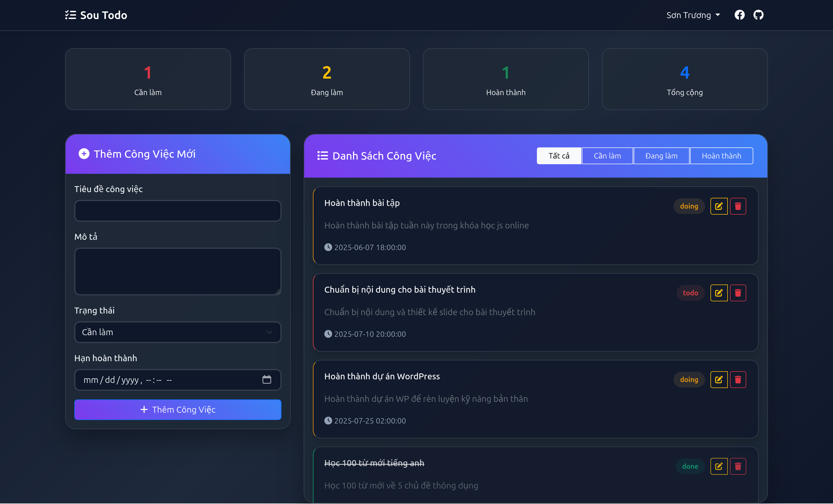The width and height of the screenshot is (833, 504).
Task: Click the 'Tổng cộng' total card
Action: [x=685, y=79]
